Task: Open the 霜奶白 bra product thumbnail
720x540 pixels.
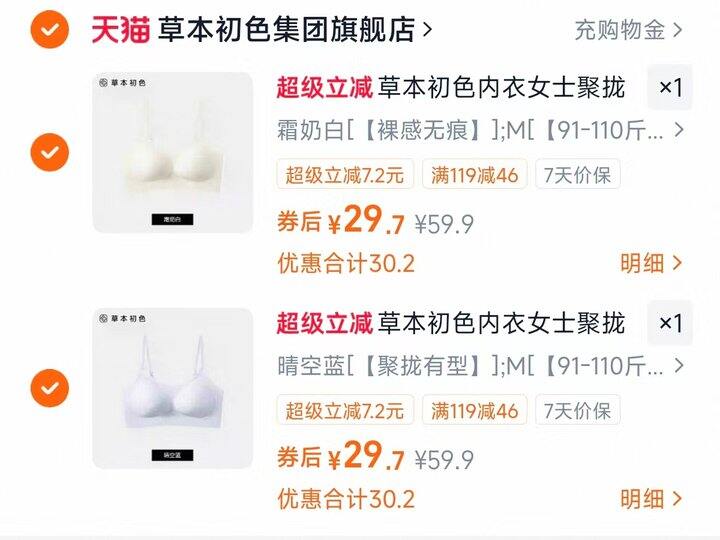Action: 173,152
